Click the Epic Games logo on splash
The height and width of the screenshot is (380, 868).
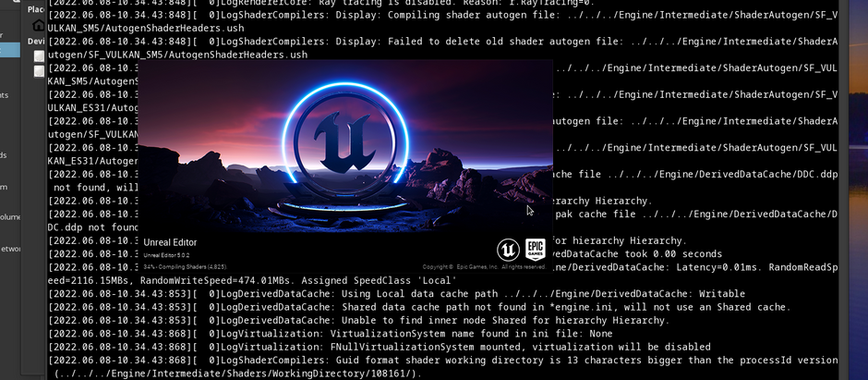[536, 250]
